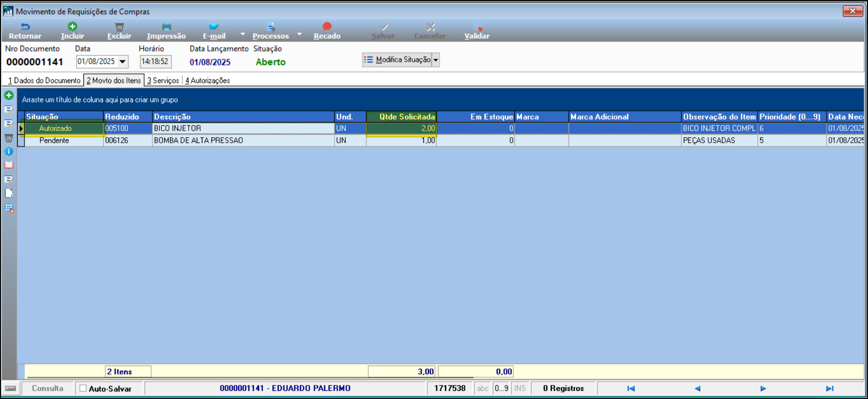Click the 005100 reduzido code cell
868x399 pixels.
tap(128, 129)
